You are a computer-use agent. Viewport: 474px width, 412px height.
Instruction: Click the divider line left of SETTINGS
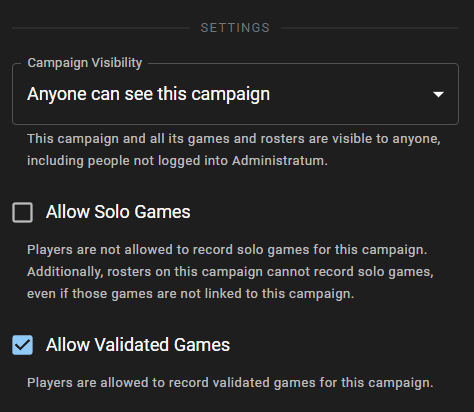(x=101, y=28)
